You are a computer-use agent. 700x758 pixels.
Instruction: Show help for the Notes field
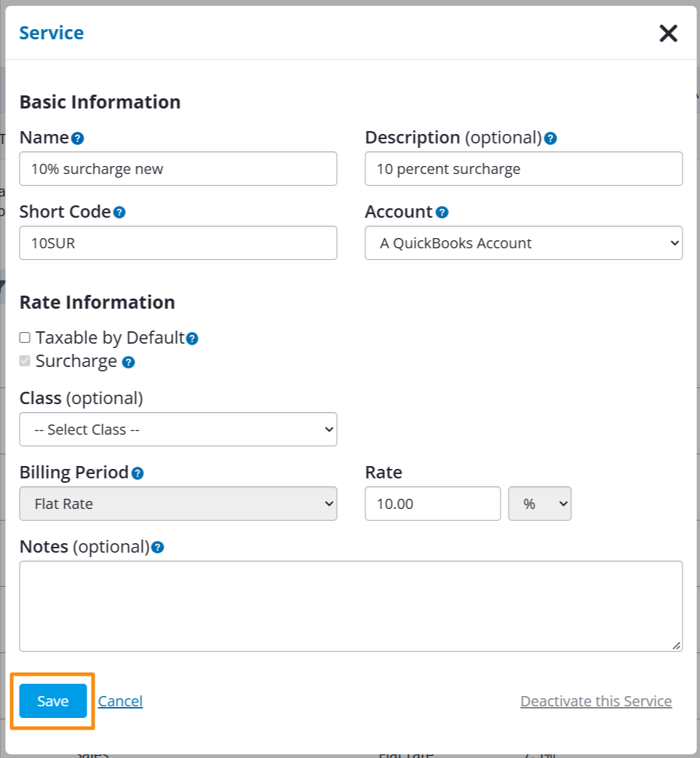(x=157, y=548)
